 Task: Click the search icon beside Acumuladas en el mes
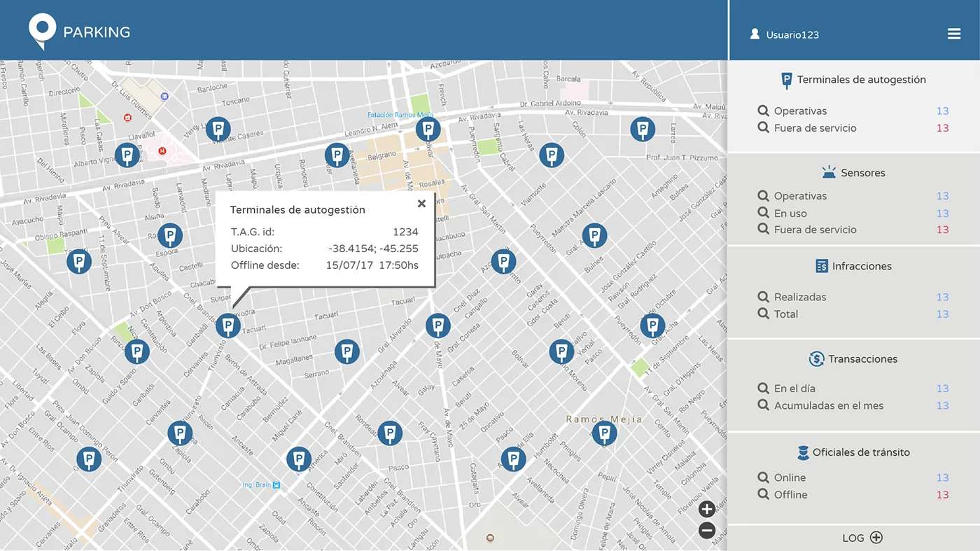(x=764, y=405)
